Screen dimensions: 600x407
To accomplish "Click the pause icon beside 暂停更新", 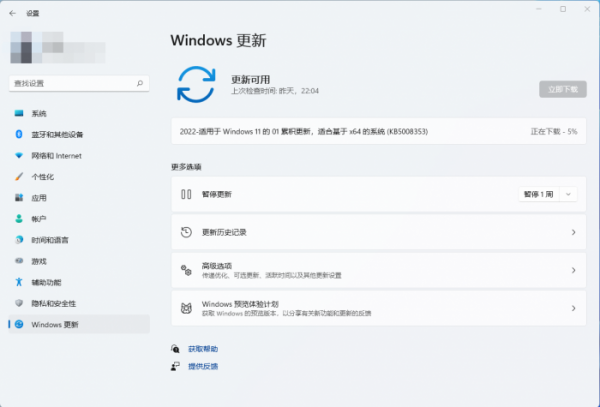I will pos(186,194).
